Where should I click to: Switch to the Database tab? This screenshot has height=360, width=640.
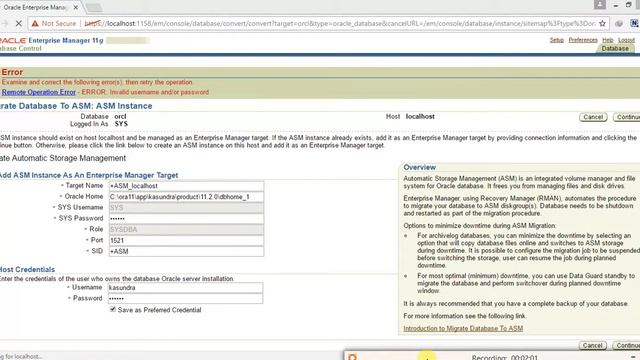[x=615, y=49]
